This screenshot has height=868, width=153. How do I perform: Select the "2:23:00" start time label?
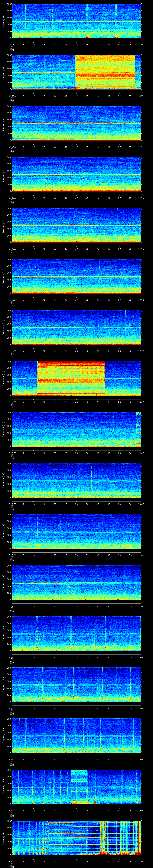12,708
